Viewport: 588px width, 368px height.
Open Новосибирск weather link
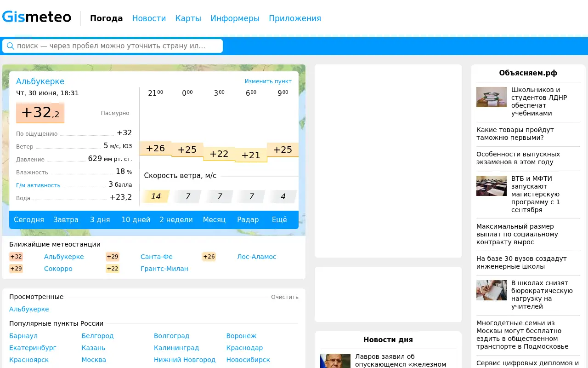248,360
